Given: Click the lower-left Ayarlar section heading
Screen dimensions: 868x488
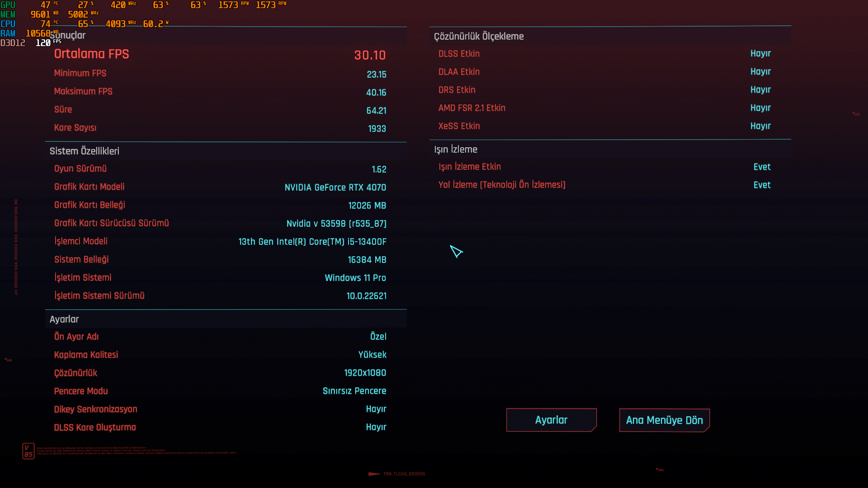Looking at the screenshot, I should [x=64, y=319].
